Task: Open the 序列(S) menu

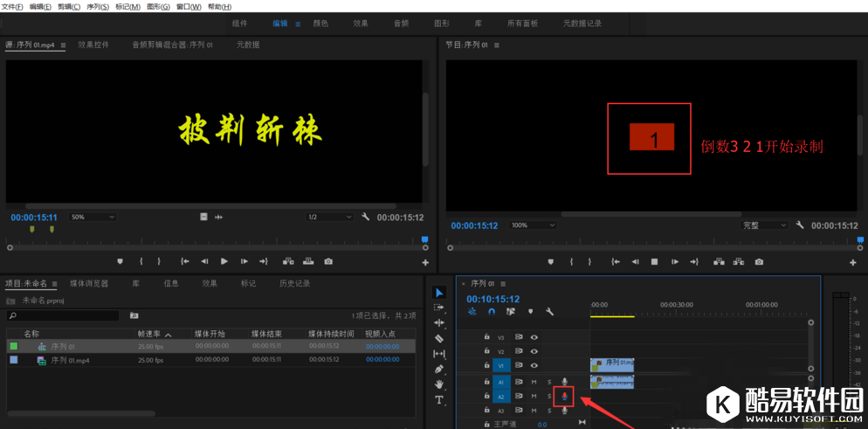Action: (x=98, y=6)
